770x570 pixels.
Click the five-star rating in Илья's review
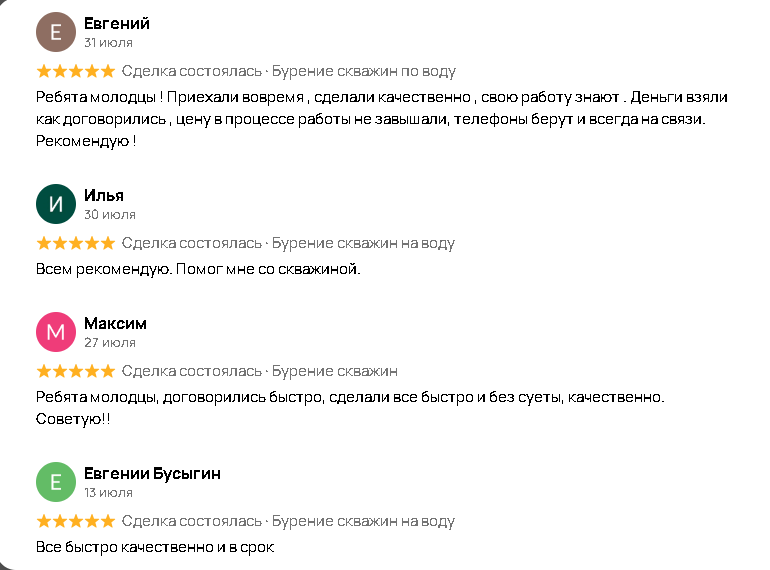75,243
